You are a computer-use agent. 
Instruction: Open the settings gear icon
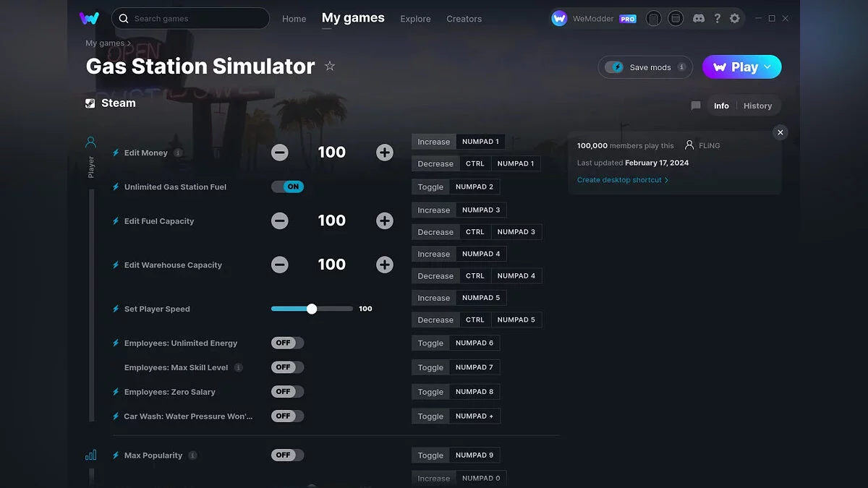click(x=736, y=18)
